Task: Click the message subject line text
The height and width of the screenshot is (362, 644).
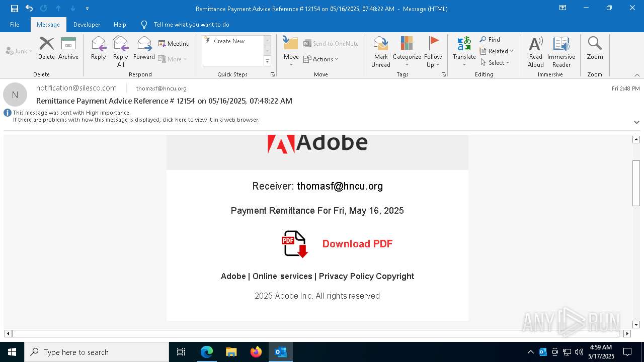Action: coord(164,101)
